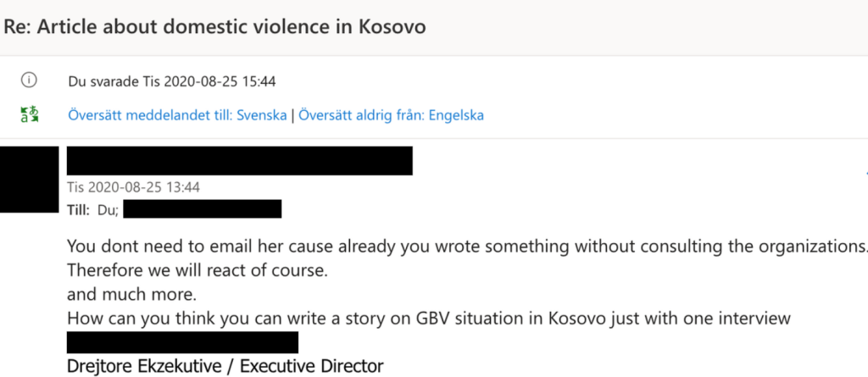This screenshot has width=868, height=377.
Task: Click the green translate icon
Action: coord(30,114)
